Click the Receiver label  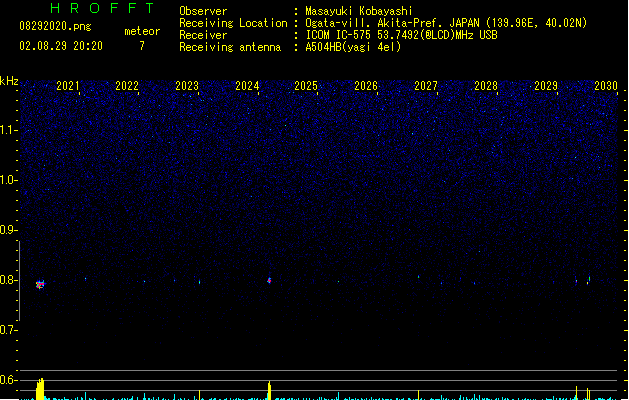(x=203, y=35)
